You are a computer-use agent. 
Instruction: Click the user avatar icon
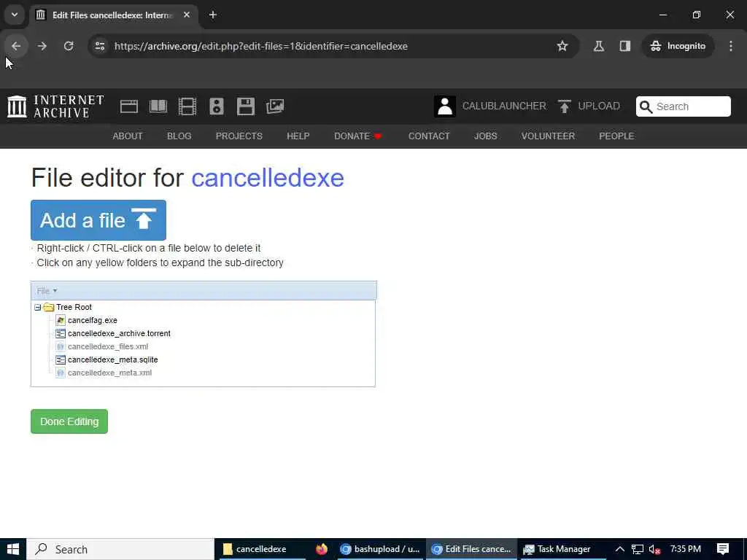[445, 106]
